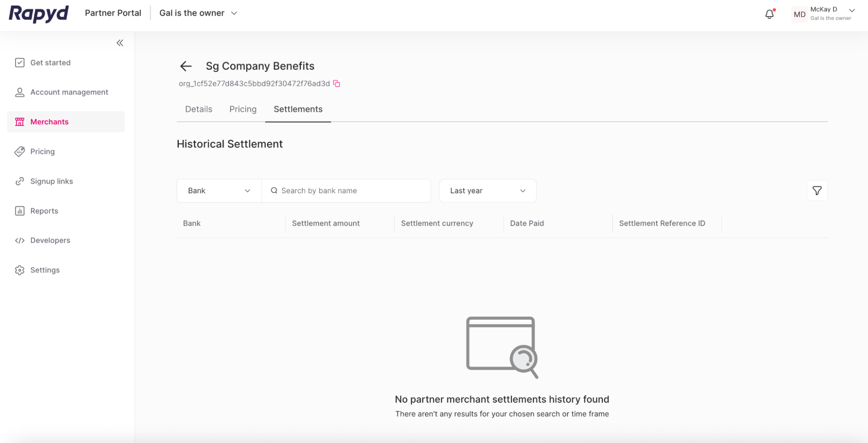This screenshot has width=868, height=443.
Task: Click the org_1cf52e77d843c5bbd92f30472f76ad3d ID text
Action: pos(254,83)
